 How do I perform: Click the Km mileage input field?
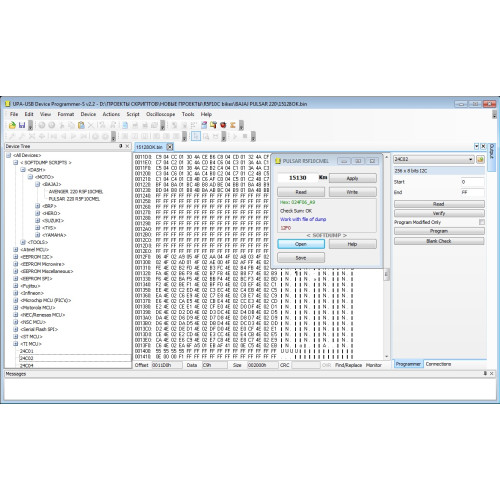297,178
